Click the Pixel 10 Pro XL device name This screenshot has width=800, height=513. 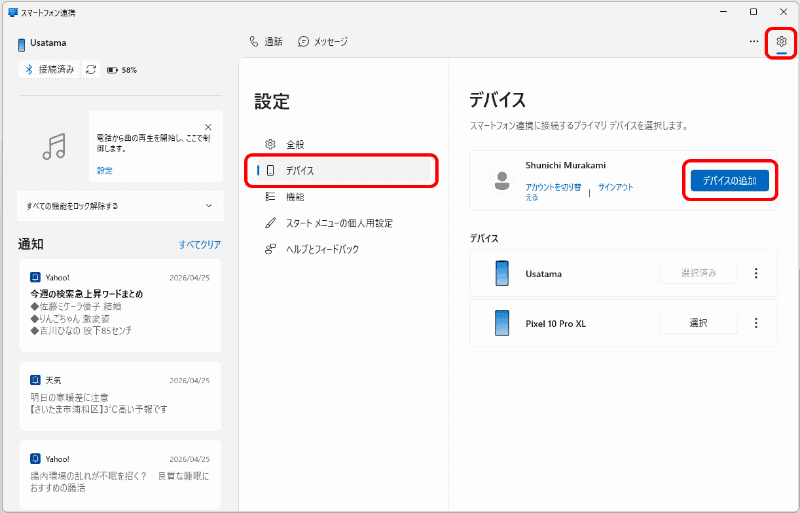click(556, 324)
